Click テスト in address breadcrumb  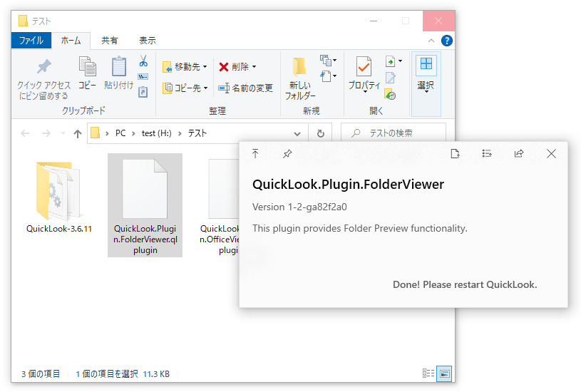pos(197,133)
